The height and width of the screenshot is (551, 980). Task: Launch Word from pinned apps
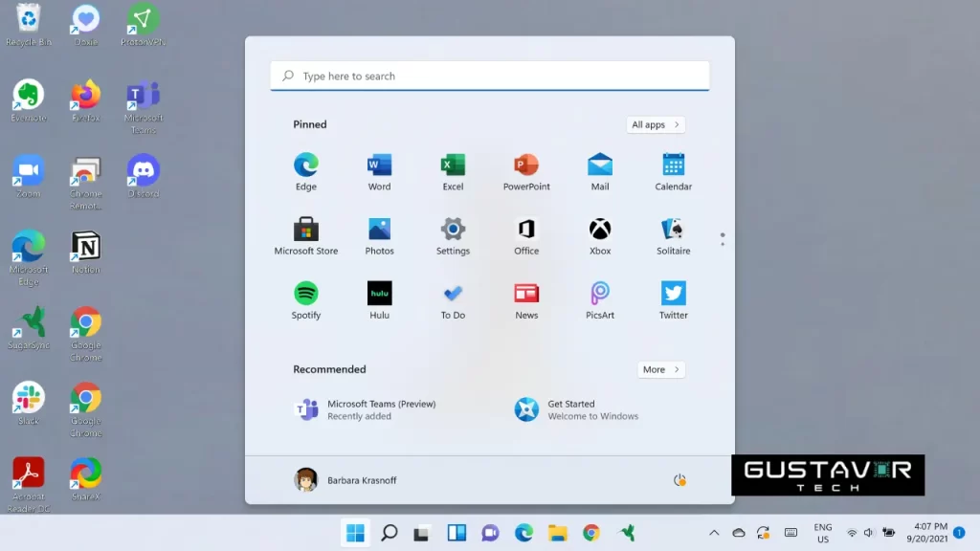tap(379, 172)
